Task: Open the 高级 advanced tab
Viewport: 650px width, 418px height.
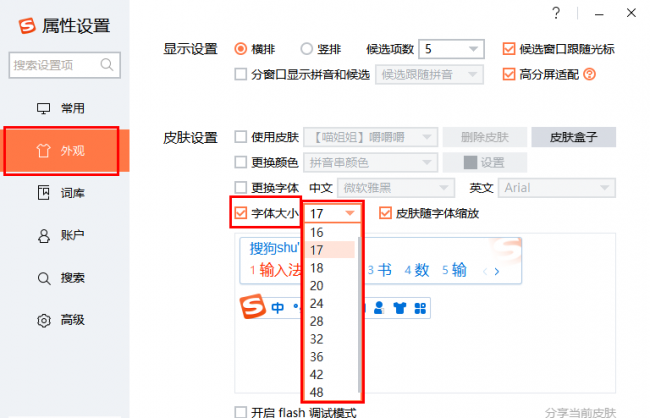Action: (65, 320)
